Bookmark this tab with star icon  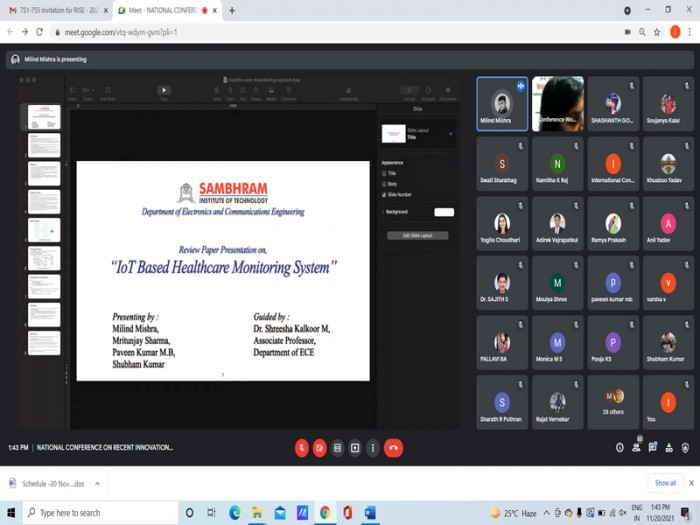coord(657,32)
